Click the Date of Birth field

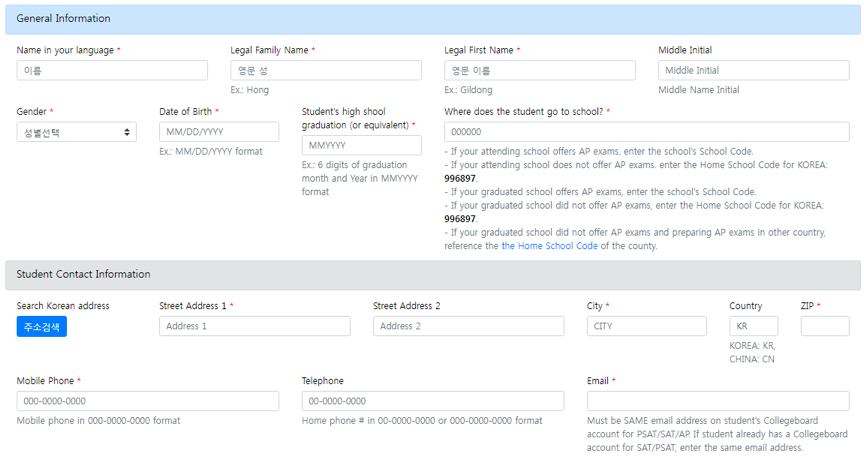[x=219, y=132]
